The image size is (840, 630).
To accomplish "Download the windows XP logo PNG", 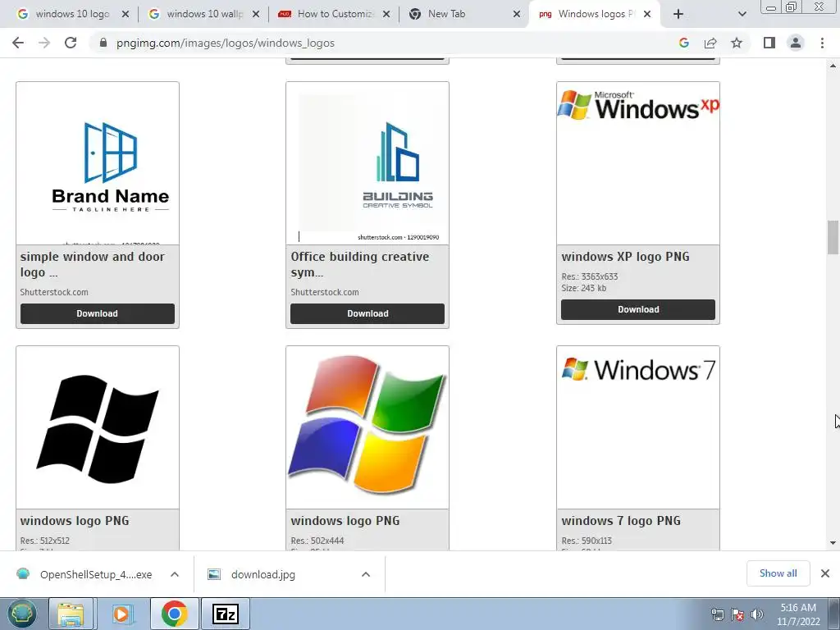I will 638,309.
